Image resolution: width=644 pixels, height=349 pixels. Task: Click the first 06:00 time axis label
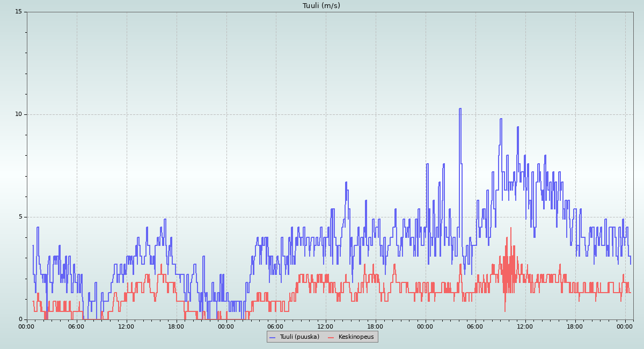(x=76, y=326)
